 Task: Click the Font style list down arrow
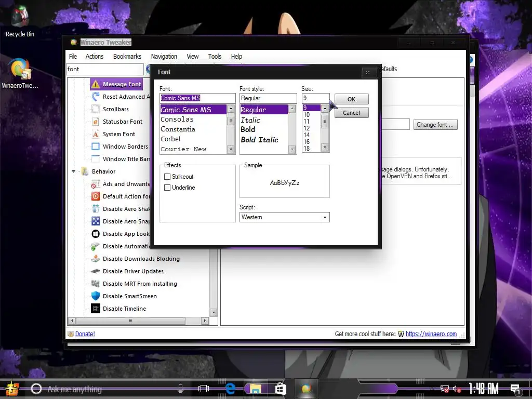[x=292, y=149]
